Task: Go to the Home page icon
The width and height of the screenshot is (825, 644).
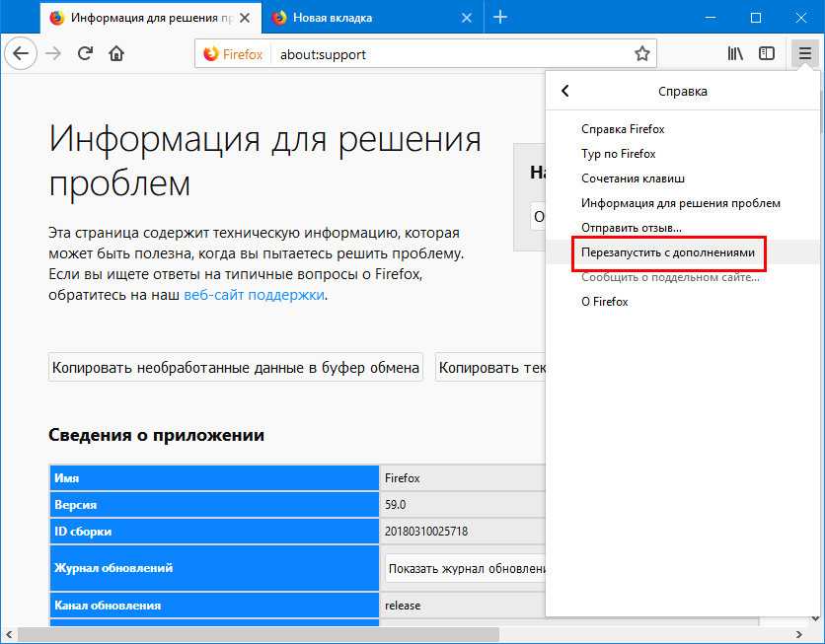Action: pos(116,54)
